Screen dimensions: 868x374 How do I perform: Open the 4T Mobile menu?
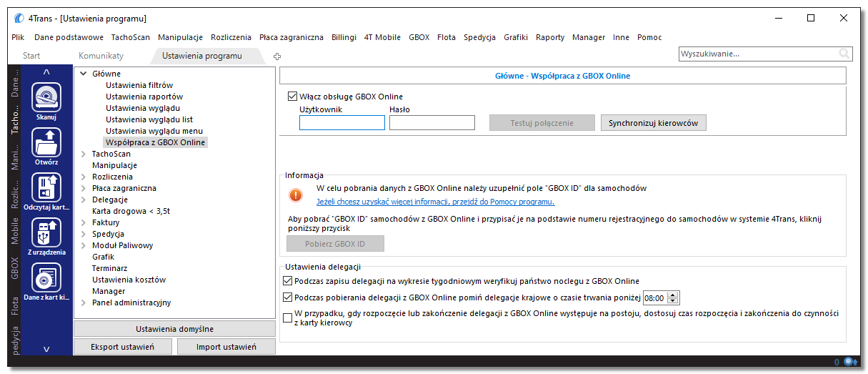(x=382, y=37)
